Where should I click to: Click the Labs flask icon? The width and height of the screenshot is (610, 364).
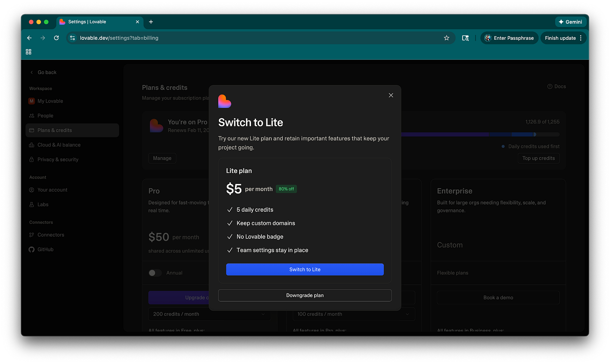tap(31, 205)
